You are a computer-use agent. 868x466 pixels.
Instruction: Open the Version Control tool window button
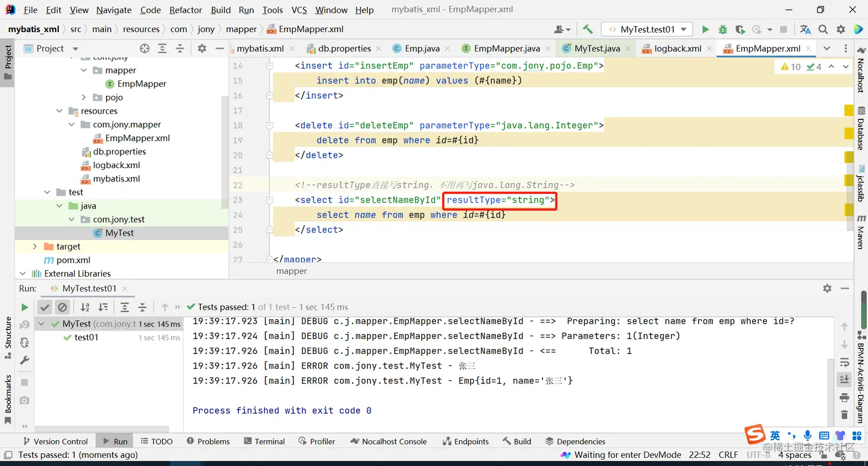(55, 441)
